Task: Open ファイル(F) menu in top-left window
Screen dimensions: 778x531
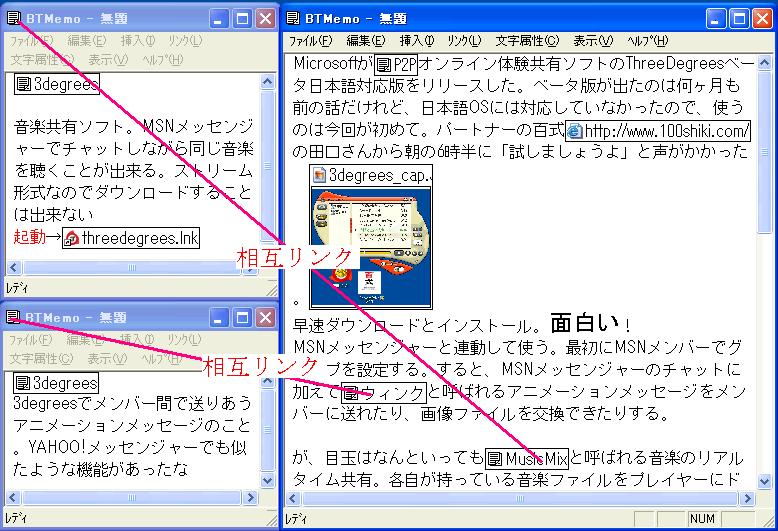Action: click(x=31, y=41)
